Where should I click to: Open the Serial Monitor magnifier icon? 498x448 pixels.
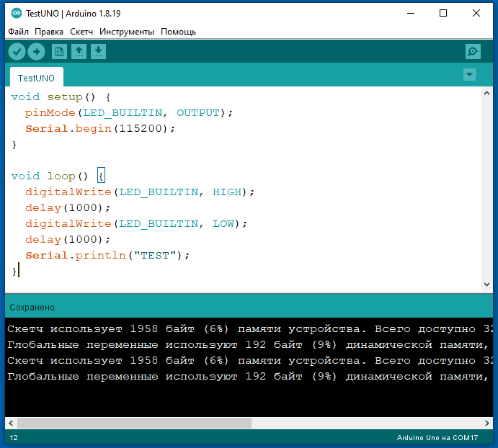point(473,51)
